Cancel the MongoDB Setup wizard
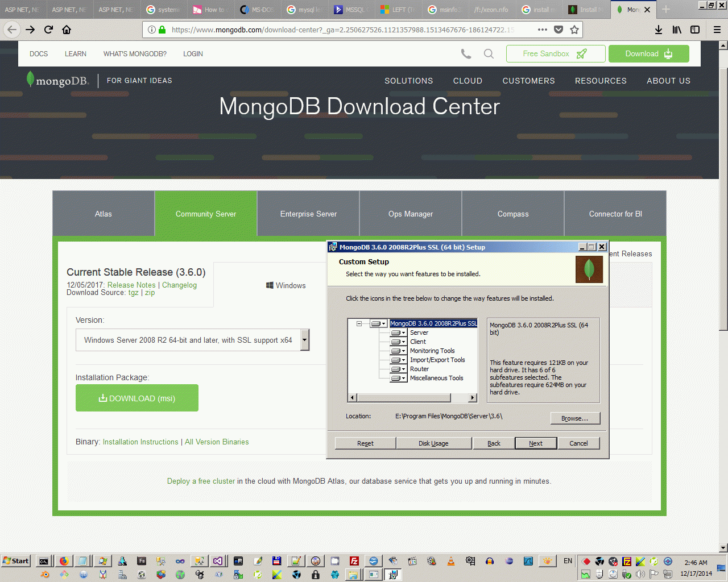Image resolution: width=728 pixels, height=582 pixels. pos(578,443)
